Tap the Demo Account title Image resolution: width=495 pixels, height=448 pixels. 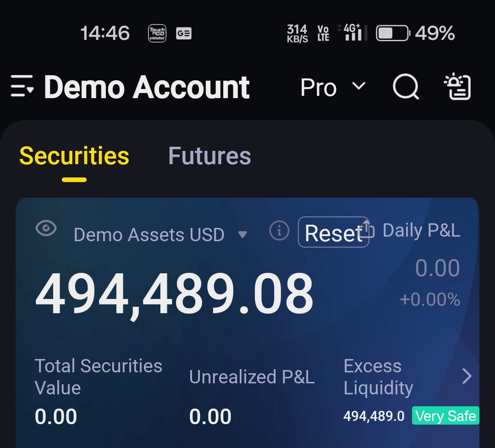pos(147,88)
